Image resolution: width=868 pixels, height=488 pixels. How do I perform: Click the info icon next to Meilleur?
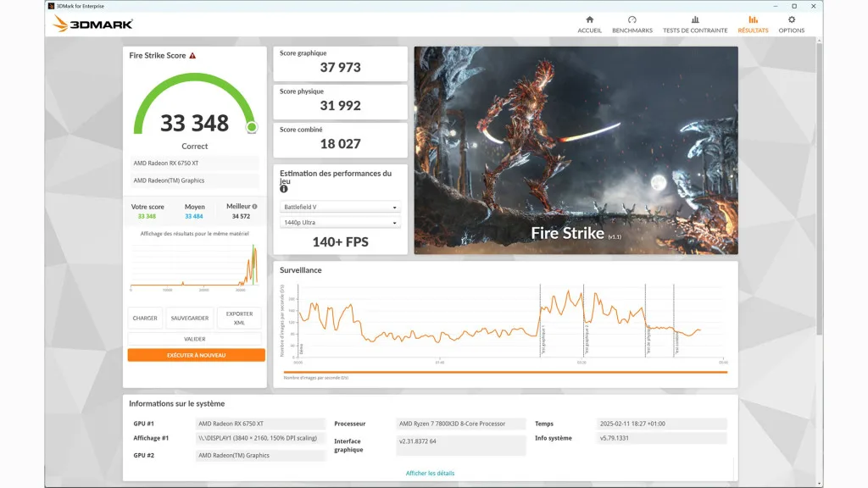pyautogui.click(x=254, y=204)
